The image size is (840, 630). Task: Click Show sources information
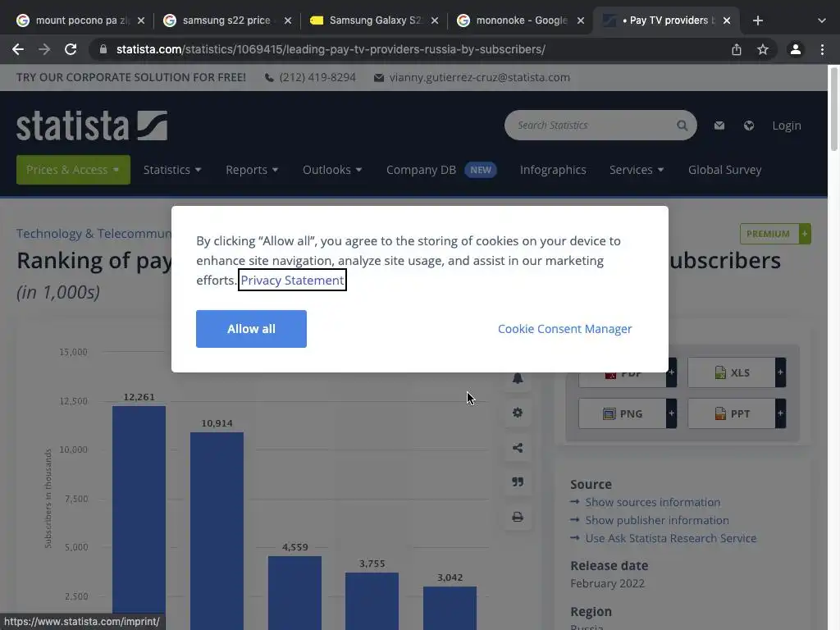(x=652, y=503)
